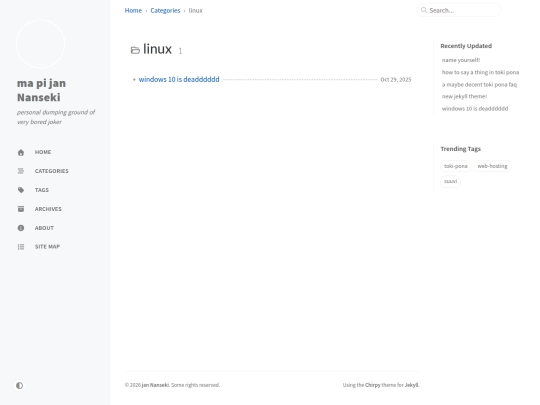540x405 pixels.
Task: Focus the Search input field
Action: tap(459, 10)
